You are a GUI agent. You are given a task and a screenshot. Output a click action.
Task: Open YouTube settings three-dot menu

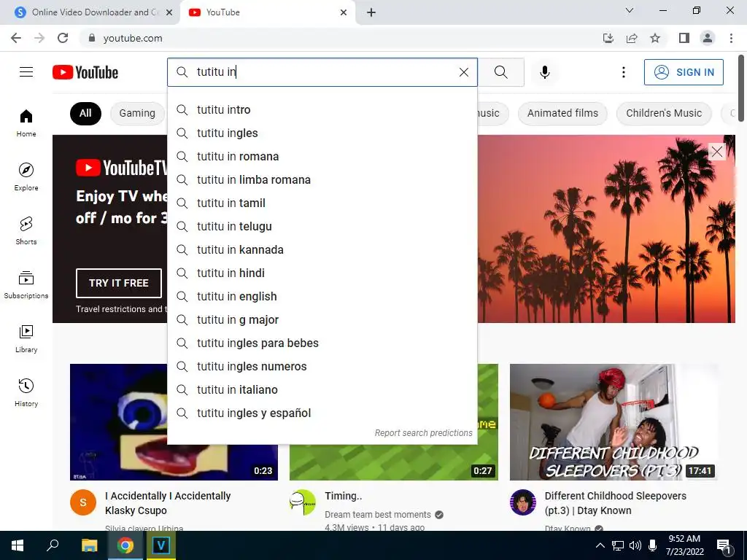coord(624,72)
